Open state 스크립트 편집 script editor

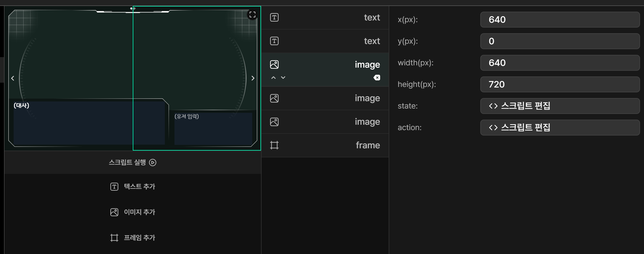click(x=559, y=106)
